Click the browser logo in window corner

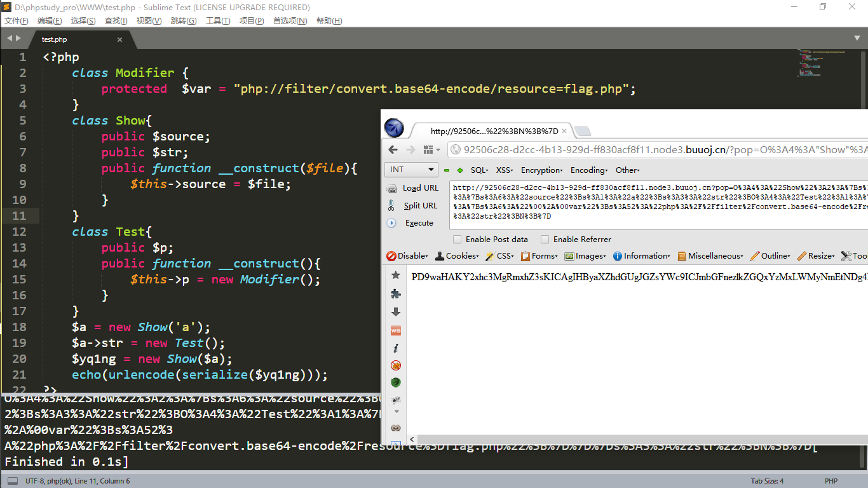tap(394, 128)
